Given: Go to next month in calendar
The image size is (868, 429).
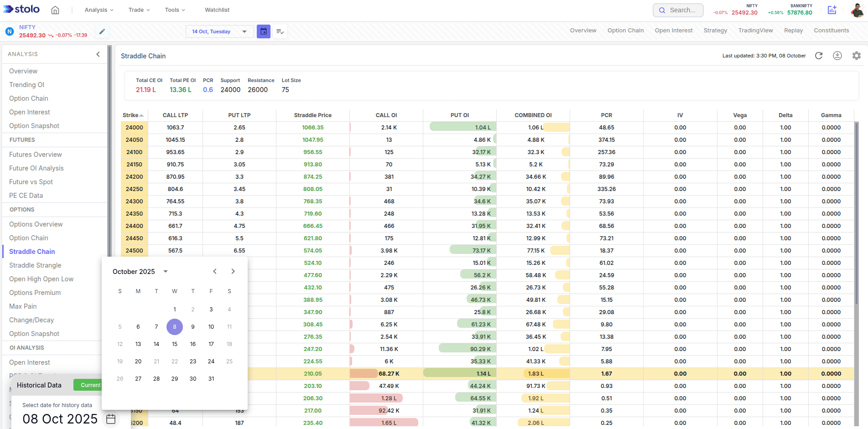Looking at the screenshot, I should (233, 272).
